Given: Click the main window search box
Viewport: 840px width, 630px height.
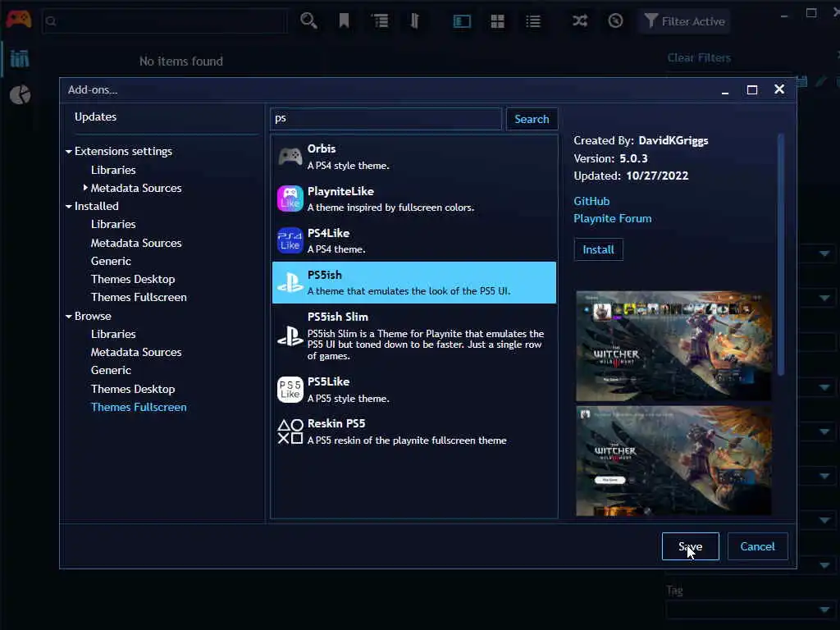Looking at the screenshot, I should [165, 21].
